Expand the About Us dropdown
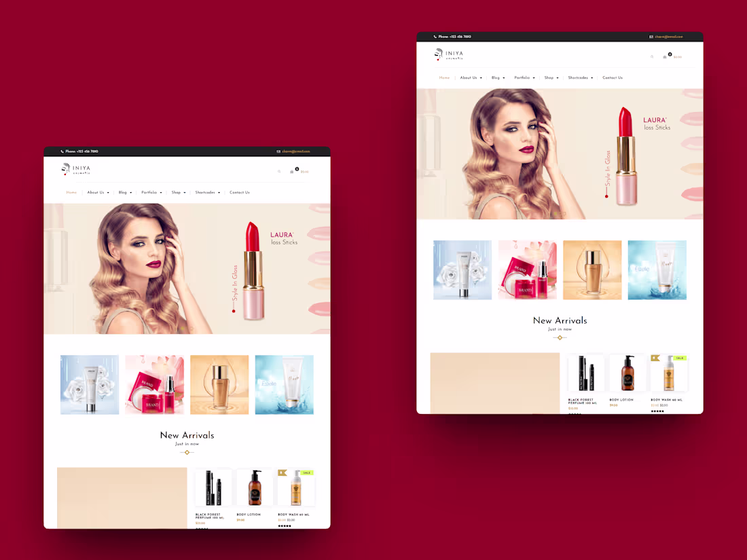The image size is (747, 560). (x=469, y=77)
